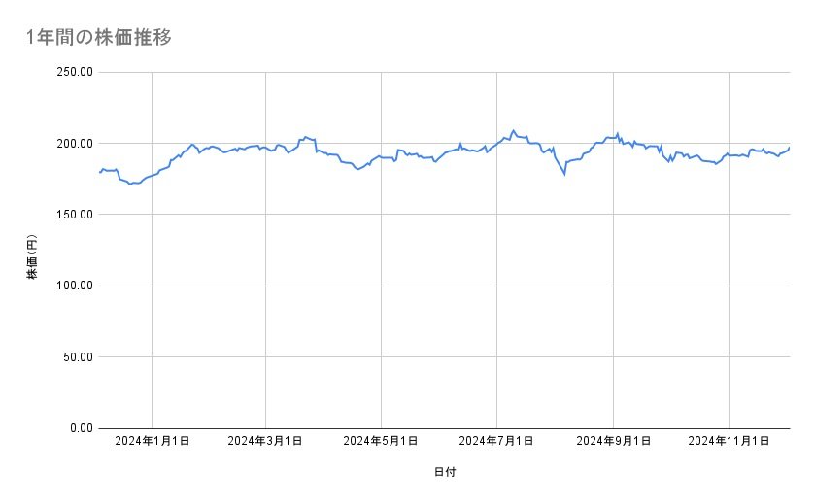Click the 2024年1月1日 date label

[x=152, y=442]
